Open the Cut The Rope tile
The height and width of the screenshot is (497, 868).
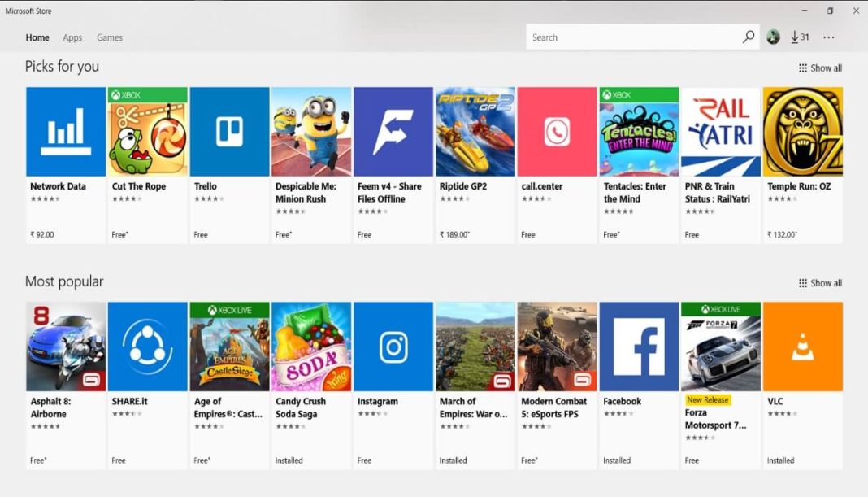(x=147, y=130)
